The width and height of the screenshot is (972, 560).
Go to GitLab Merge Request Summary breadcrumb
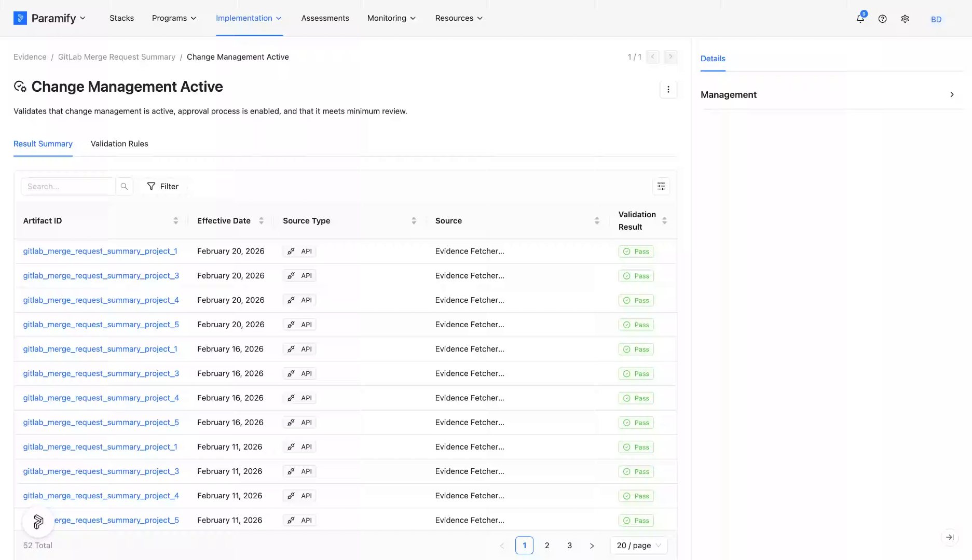(x=117, y=57)
